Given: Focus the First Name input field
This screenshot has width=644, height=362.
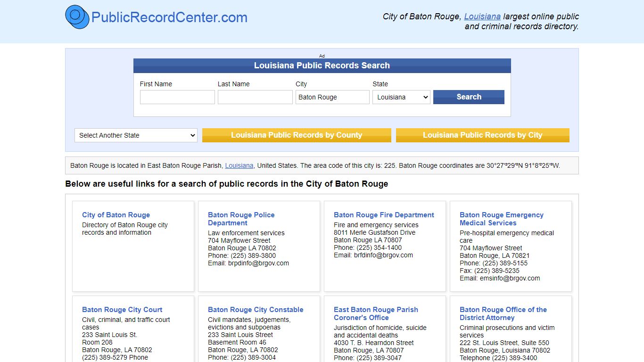Looking at the screenshot, I should (x=177, y=97).
